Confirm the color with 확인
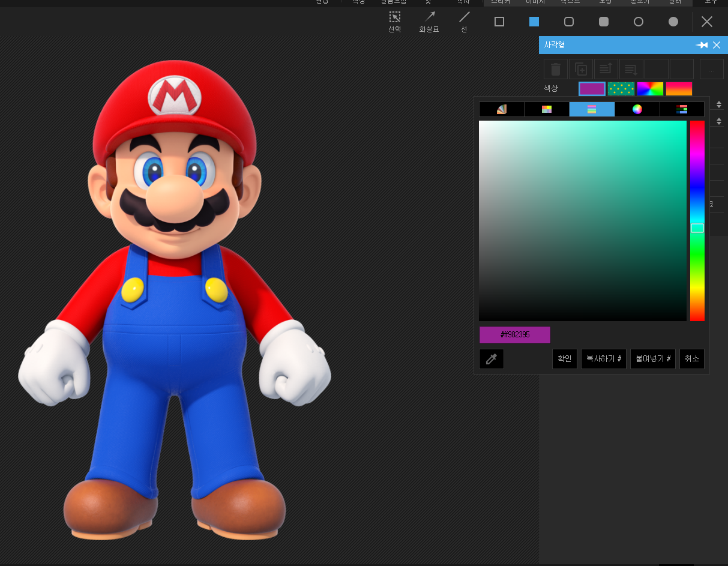The image size is (728, 566). (x=565, y=359)
